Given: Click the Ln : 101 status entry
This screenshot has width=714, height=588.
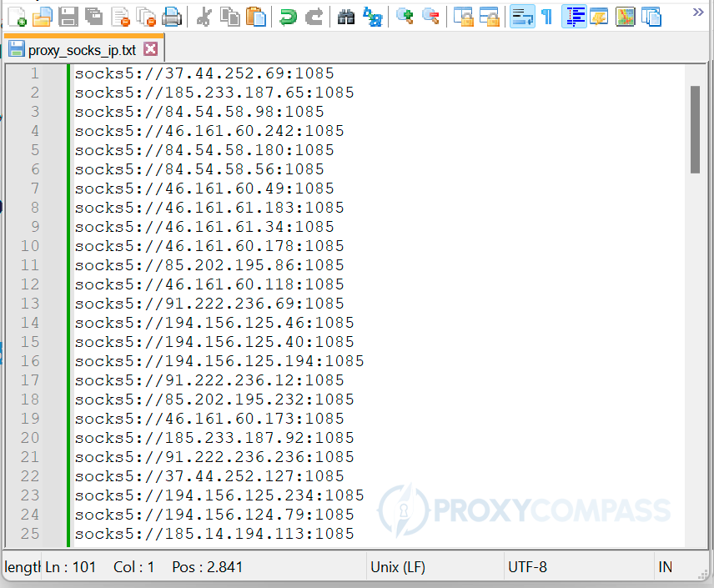Looking at the screenshot, I should pos(71,567).
